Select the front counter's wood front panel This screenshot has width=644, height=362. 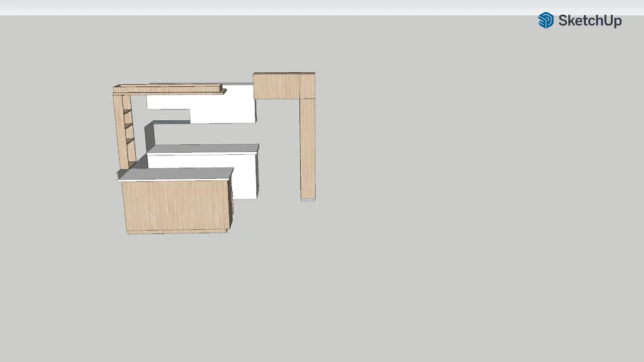pyautogui.click(x=176, y=204)
